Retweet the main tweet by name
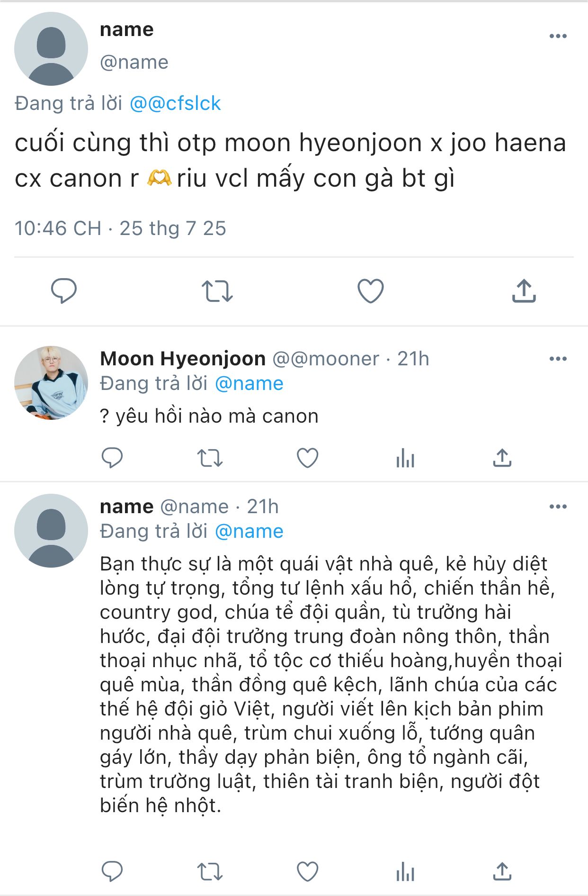The image size is (588, 896). tap(217, 290)
